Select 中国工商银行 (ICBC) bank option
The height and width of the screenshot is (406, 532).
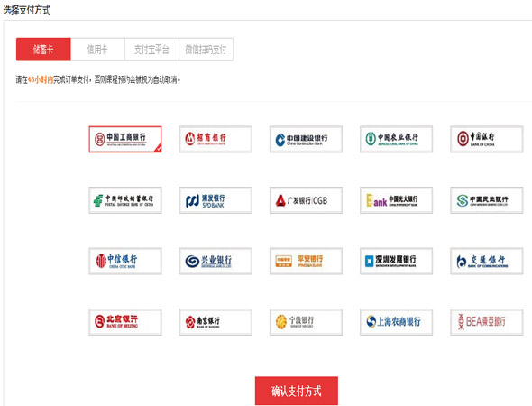(x=125, y=139)
